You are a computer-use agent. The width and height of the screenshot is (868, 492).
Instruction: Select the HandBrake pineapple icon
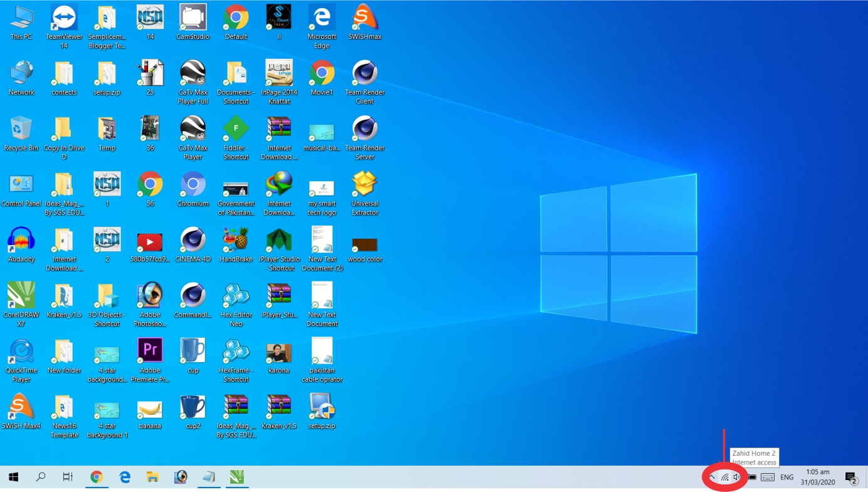point(236,245)
